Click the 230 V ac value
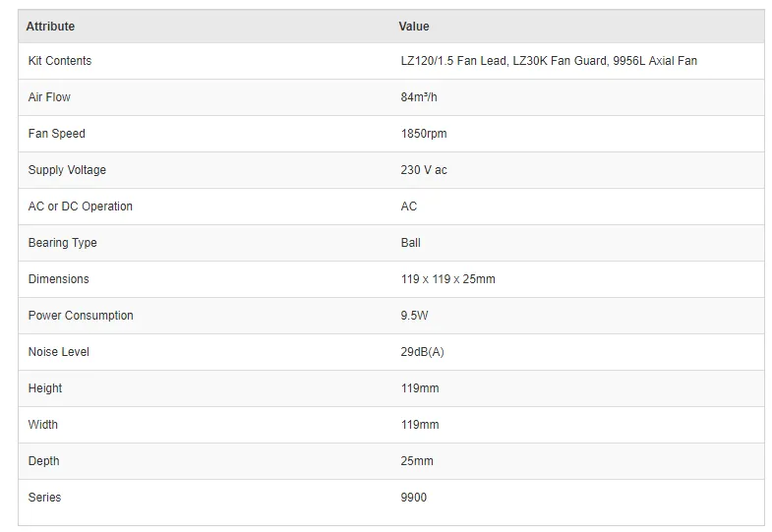 click(x=424, y=170)
